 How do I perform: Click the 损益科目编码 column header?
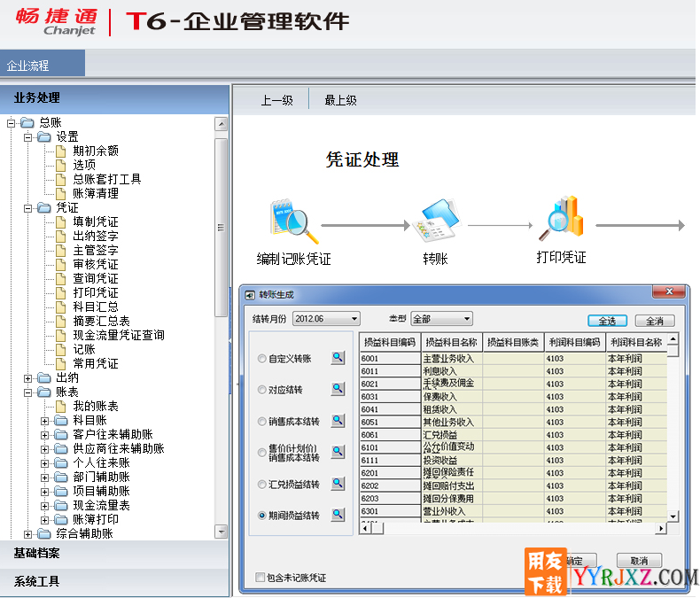390,342
